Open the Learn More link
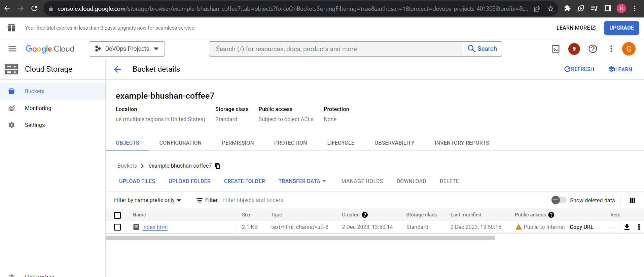 tap(576, 28)
